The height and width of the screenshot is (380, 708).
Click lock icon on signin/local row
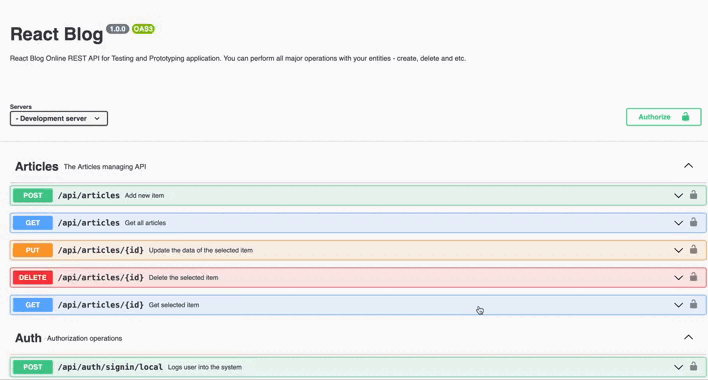tap(693, 366)
